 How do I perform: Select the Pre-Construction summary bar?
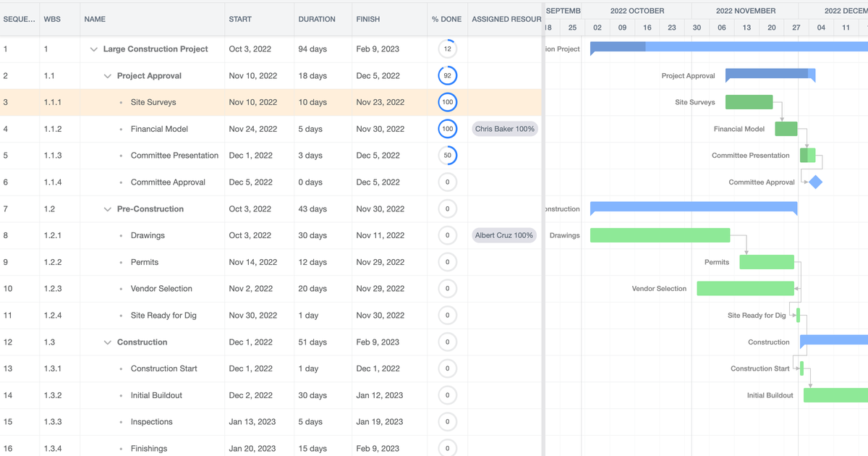694,208
